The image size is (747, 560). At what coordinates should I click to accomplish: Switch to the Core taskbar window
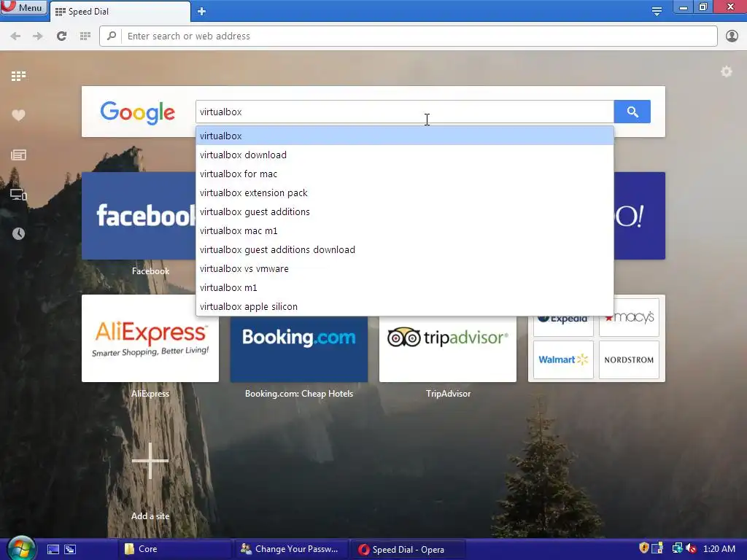click(174, 549)
